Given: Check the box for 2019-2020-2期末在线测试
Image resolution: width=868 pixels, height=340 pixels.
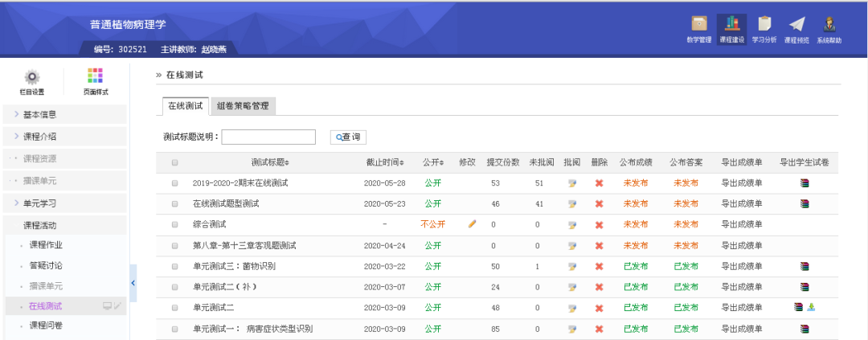Looking at the screenshot, I should 174,183.
